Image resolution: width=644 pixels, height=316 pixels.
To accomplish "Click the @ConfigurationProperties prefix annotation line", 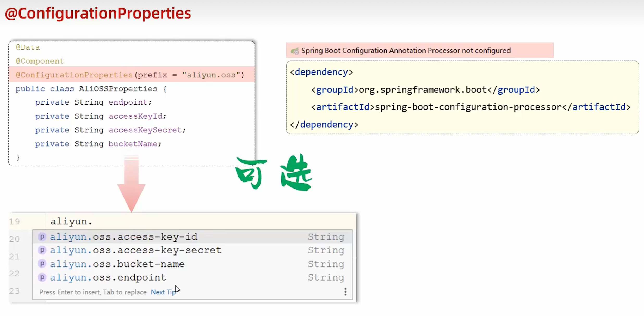I will point(130,75).
